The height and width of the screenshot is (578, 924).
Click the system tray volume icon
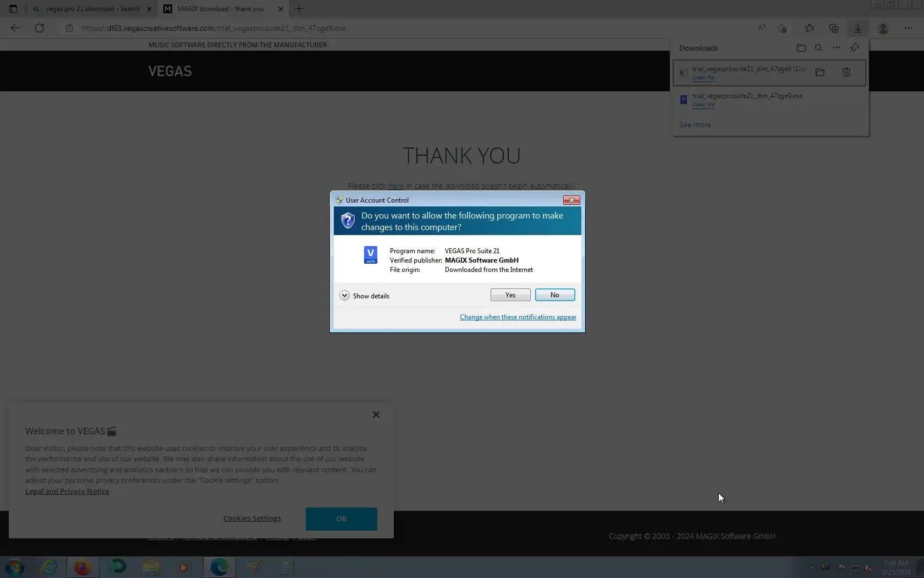(x=868, y=568)
